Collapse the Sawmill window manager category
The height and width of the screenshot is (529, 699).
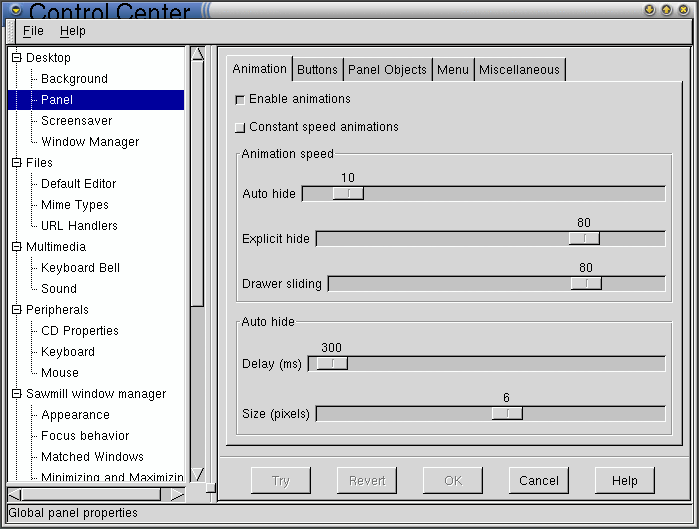(16, 394)
